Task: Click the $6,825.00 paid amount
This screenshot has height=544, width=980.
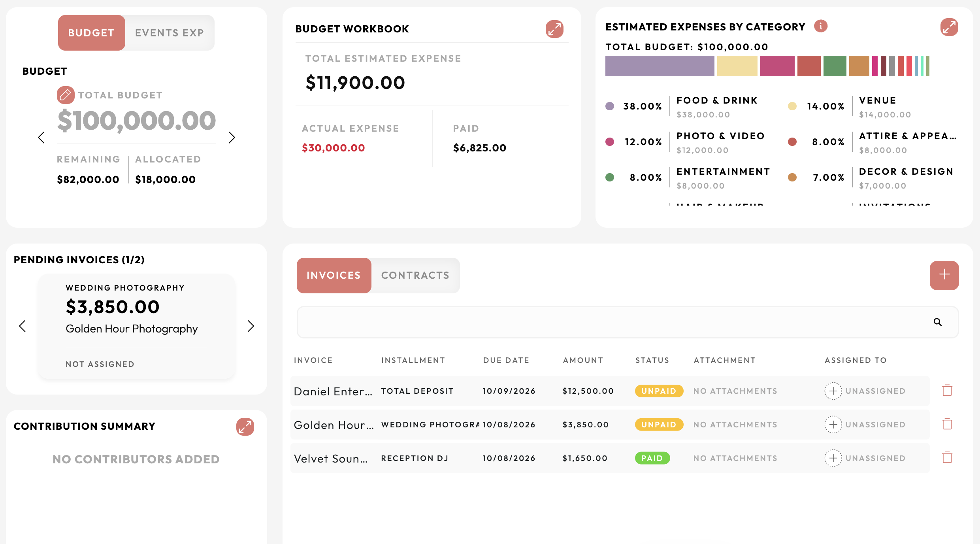Action: (x=479, y=148)
